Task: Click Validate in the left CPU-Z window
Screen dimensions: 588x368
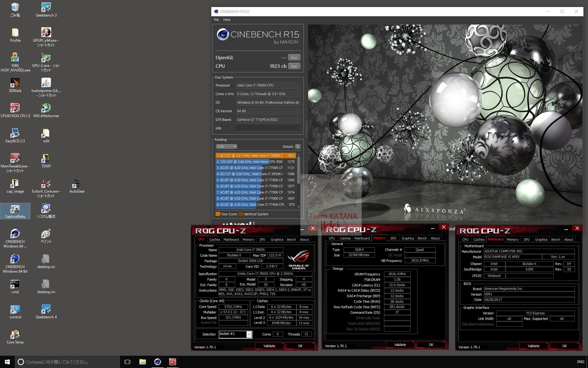Action: tap(269, 346)
